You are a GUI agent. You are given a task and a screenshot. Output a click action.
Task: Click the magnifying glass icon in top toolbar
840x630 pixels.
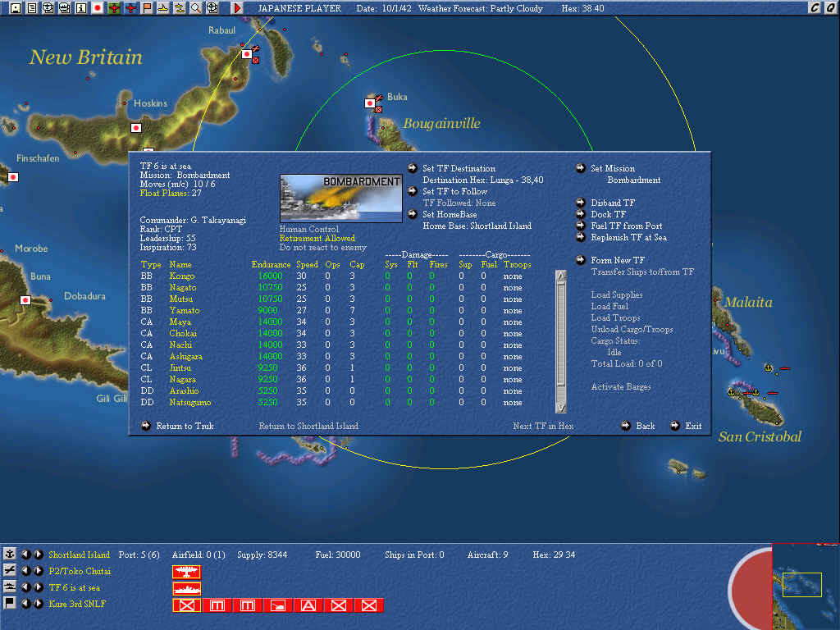point(195,7)
